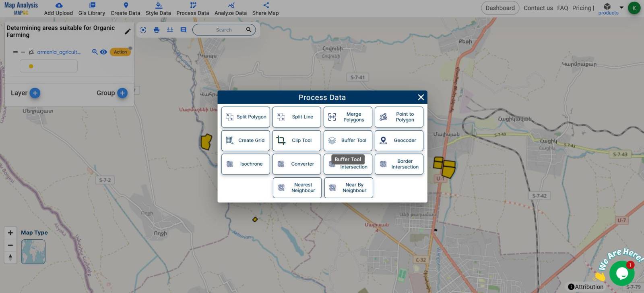The image size is (644, 293).
Task: Open the Process Data menu
Action: (193, 8)
